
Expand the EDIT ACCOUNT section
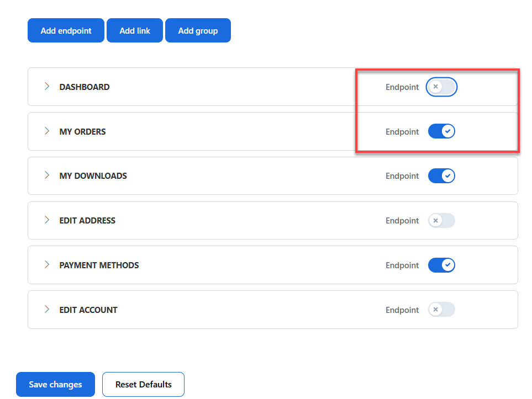(47, 310)
